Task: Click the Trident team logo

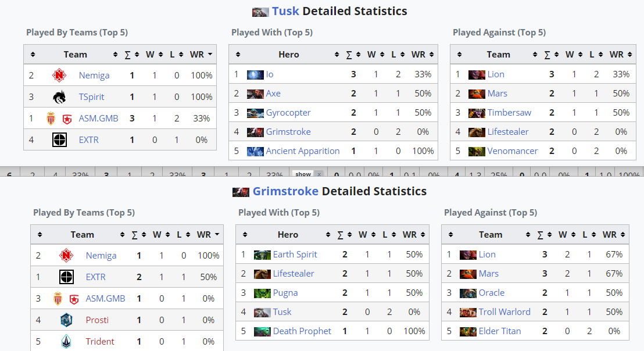Action: point(66,341)
